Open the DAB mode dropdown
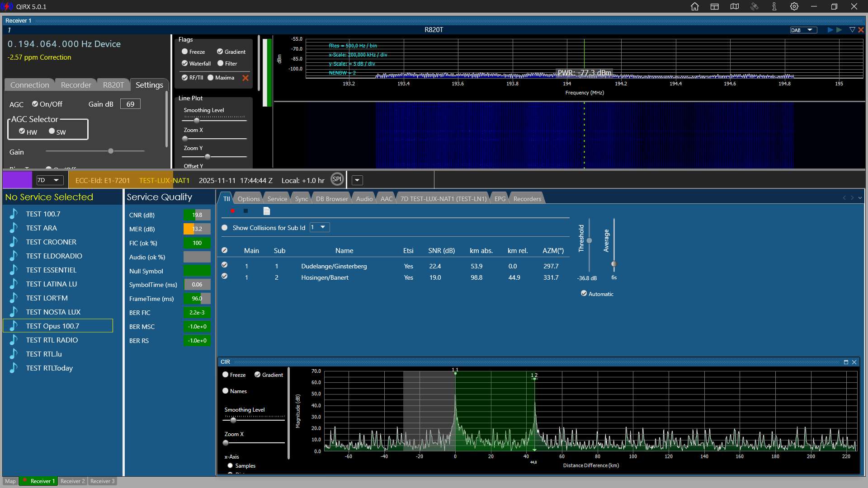This screenshot has height=488, width=868. pos(803,30)
